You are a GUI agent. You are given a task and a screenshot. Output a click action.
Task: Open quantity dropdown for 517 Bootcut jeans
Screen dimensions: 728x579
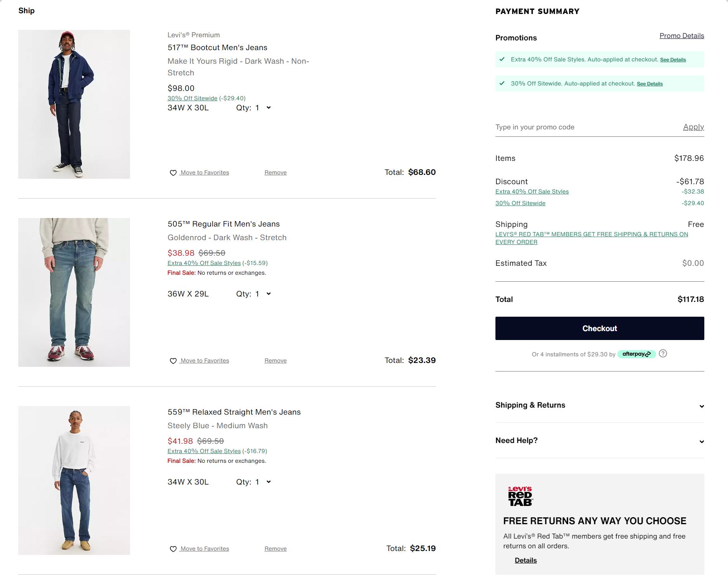[268, 108]
